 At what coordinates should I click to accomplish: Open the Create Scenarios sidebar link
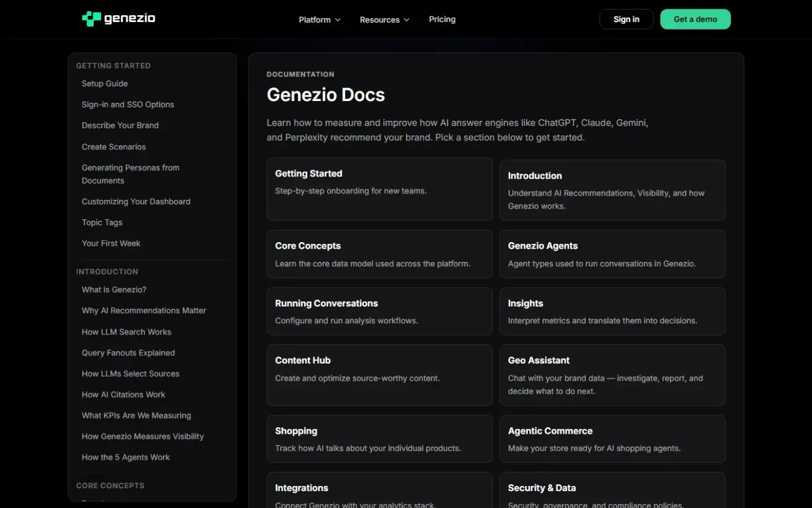click(x=114, y=147)
